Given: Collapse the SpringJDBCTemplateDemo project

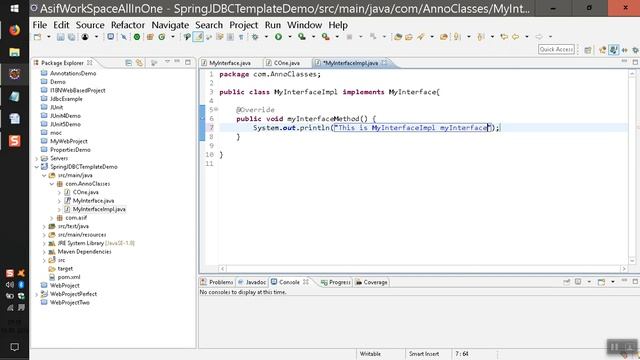Looking at the screenshot, I should tap(37, 167).
